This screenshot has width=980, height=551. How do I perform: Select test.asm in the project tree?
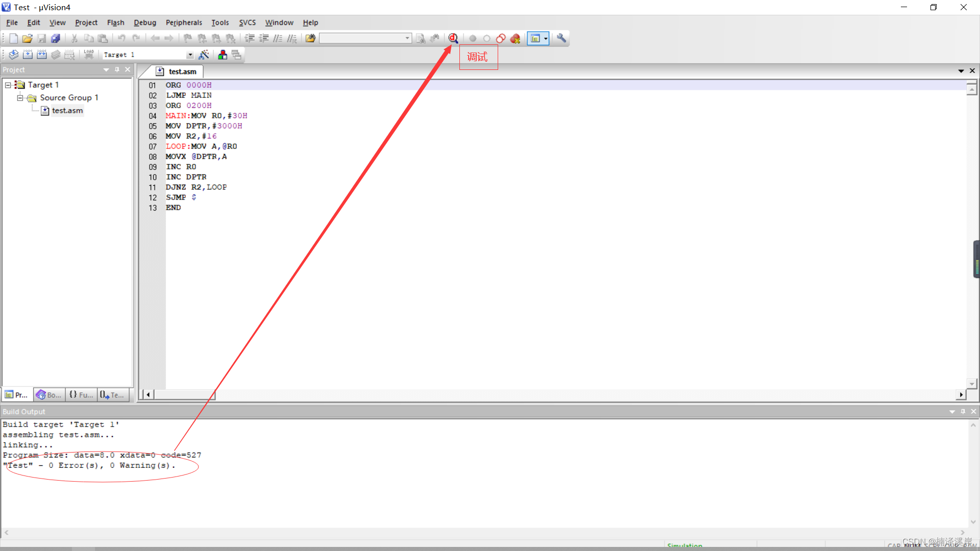(x=67, y=111)
